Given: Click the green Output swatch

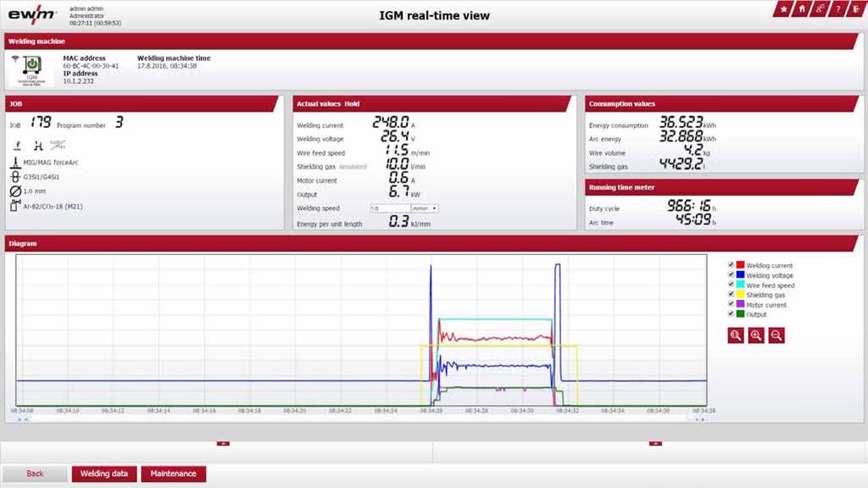Looking at the screenshot, I should [740, 313].
